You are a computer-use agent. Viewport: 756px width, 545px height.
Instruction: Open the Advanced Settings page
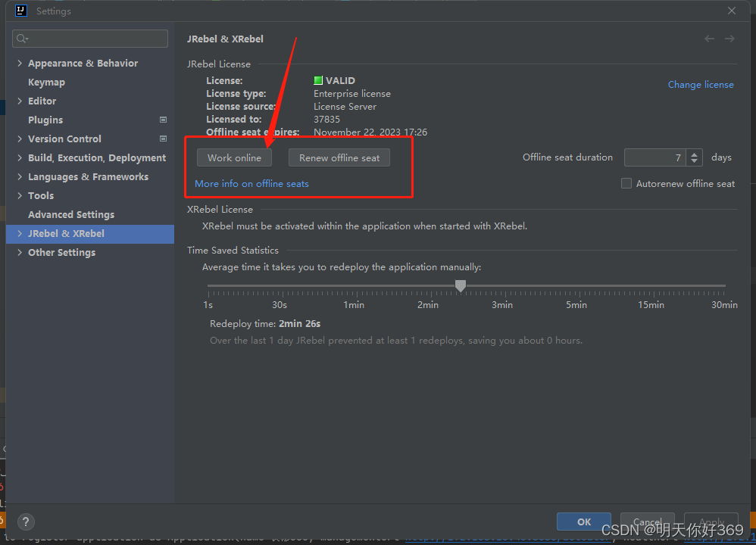tap(71, 214)
